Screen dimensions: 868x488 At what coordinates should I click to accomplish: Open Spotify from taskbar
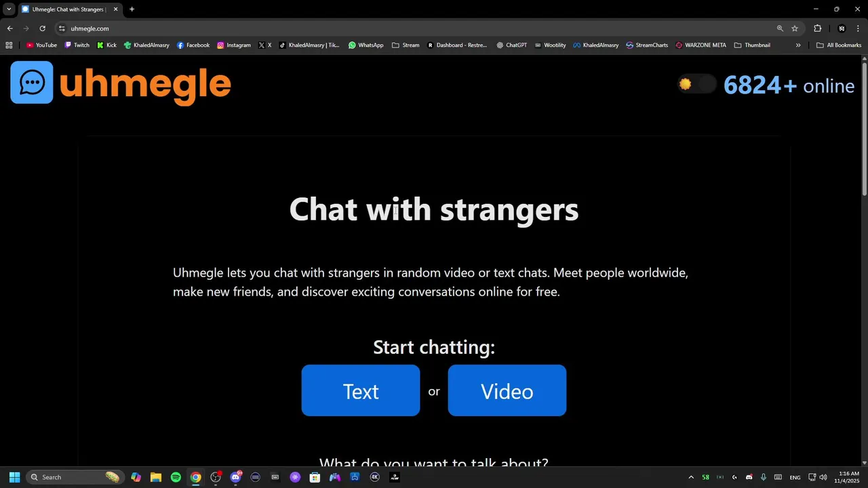tap(176, 477)
